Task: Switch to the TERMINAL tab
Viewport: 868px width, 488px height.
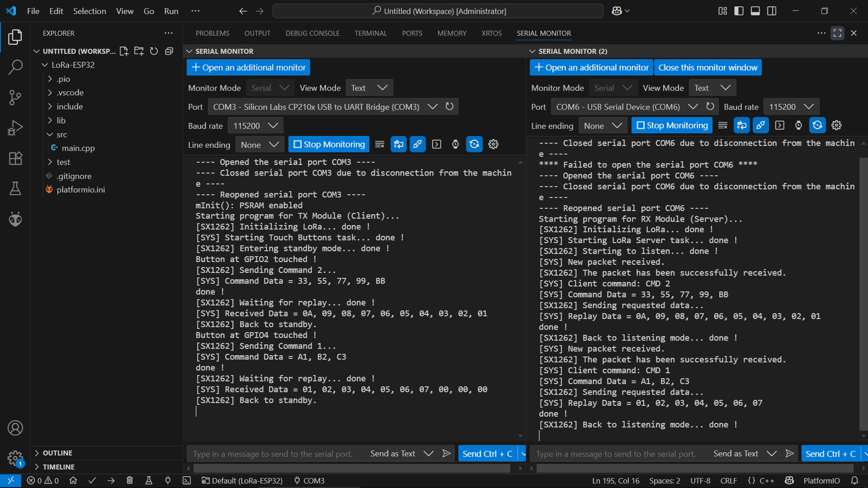Action: pyautogui.click(x=371, y=33)
